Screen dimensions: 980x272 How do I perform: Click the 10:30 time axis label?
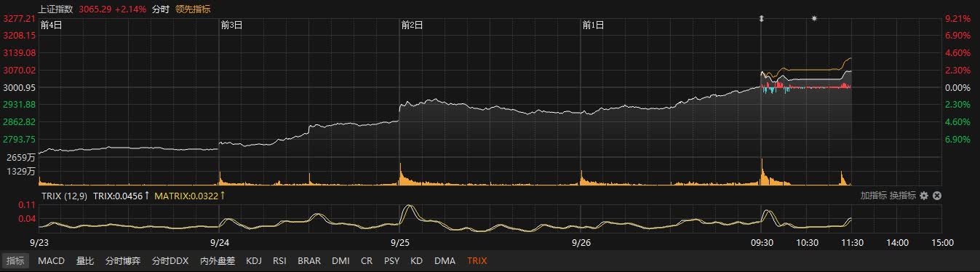(x=807, y=242)
